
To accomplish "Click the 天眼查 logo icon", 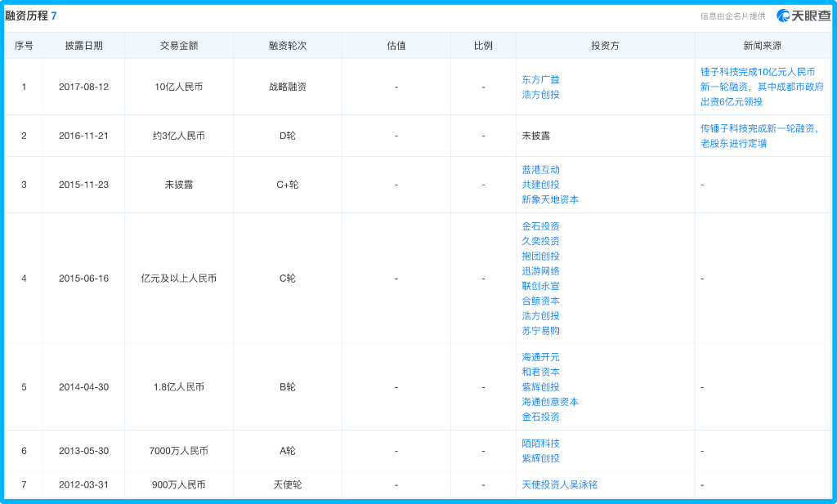I will click(x=782, y=16).
